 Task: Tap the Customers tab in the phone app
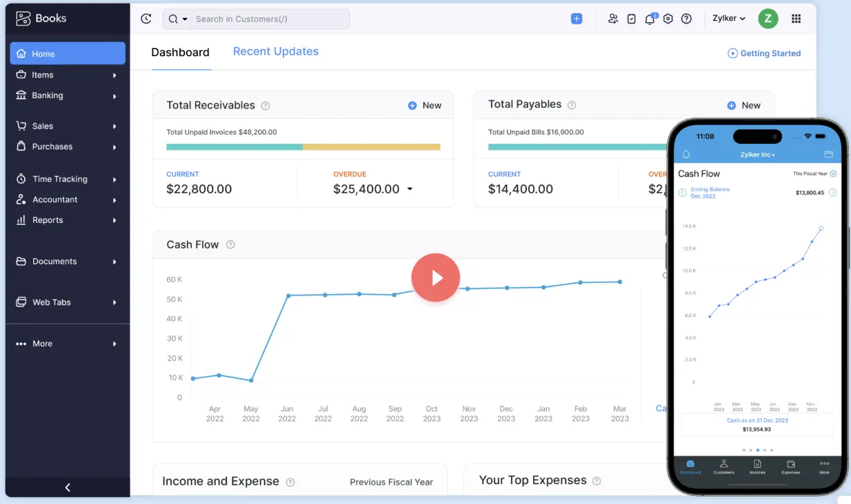[724, 467]
